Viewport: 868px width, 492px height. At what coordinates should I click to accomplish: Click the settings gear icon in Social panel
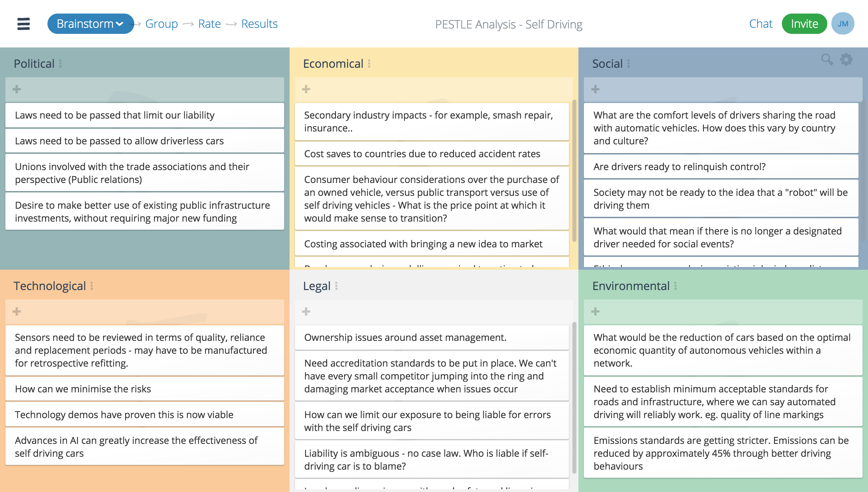click(846, 60)
